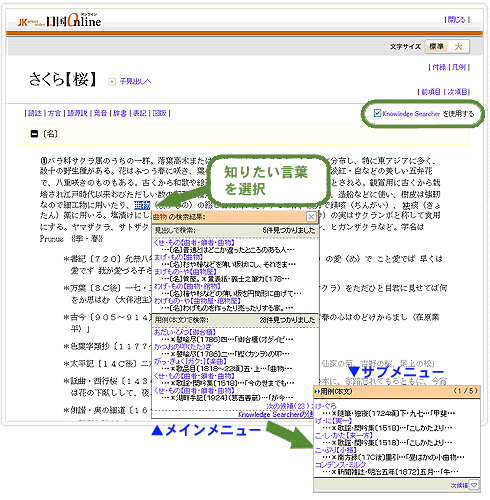Open the 付録 link

439,67
